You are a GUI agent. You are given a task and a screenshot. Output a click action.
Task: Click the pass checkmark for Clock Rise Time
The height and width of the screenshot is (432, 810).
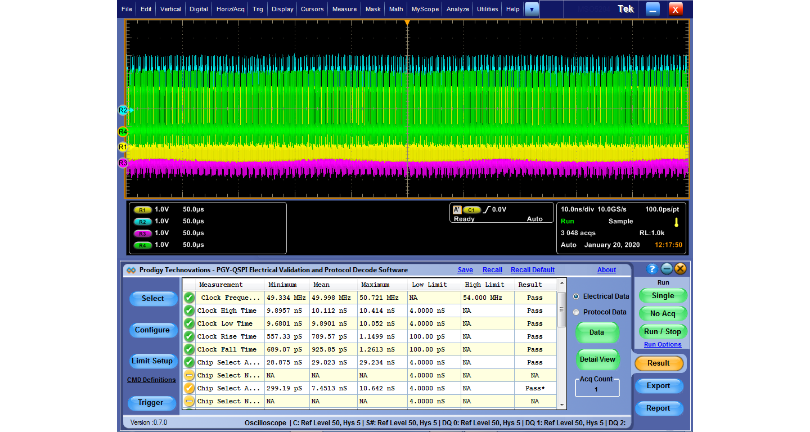(x=189, y=336)
